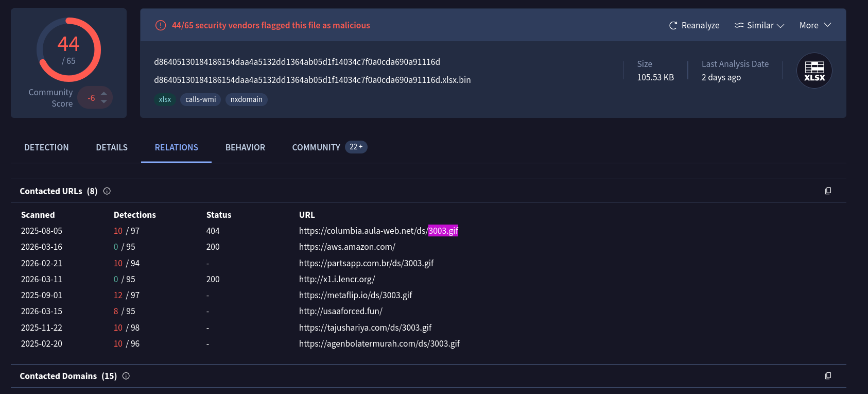Click the nxdomain tag

246,99
